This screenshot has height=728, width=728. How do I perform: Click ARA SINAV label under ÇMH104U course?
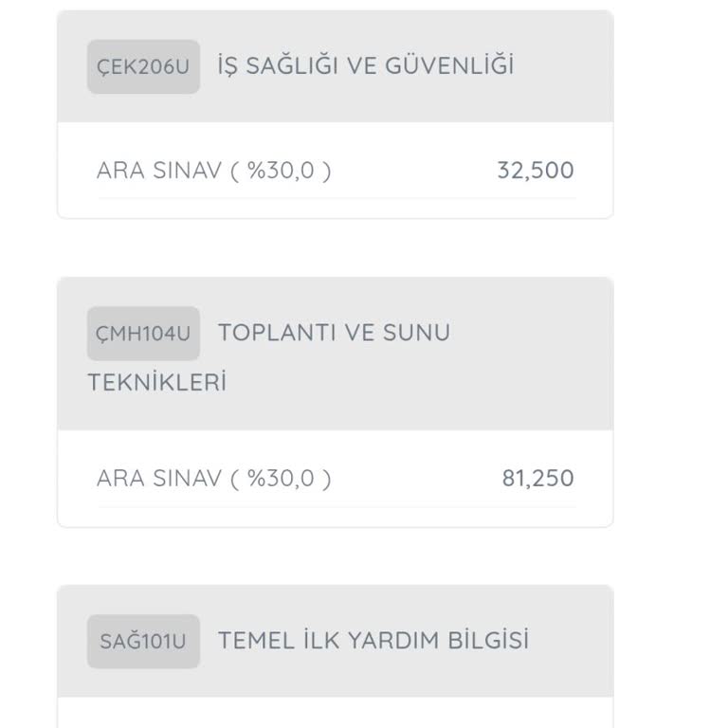pos(159,478)
